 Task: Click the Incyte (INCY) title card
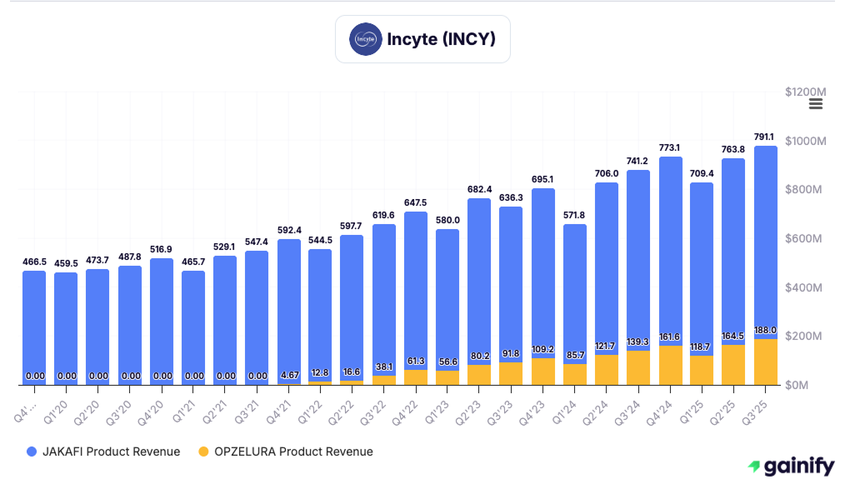pos(422,38)
